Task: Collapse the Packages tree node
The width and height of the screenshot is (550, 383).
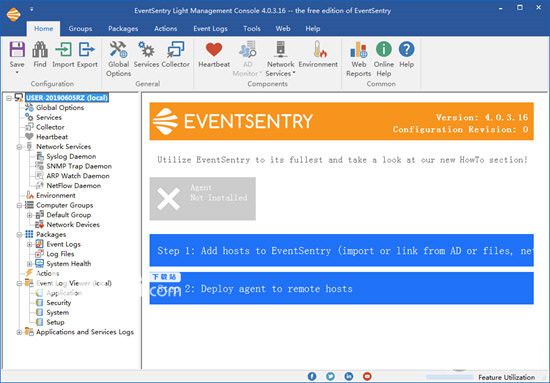Action: [x=19, y=235]
